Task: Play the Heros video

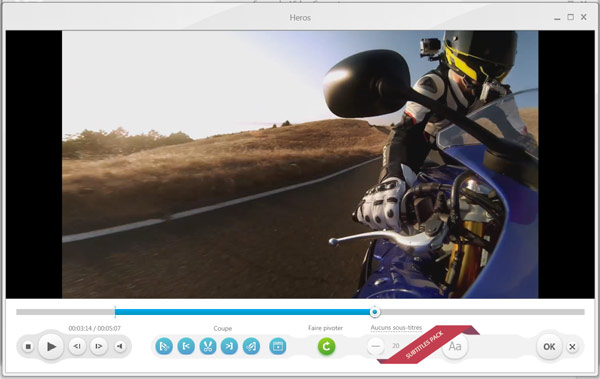Action: 51,346
